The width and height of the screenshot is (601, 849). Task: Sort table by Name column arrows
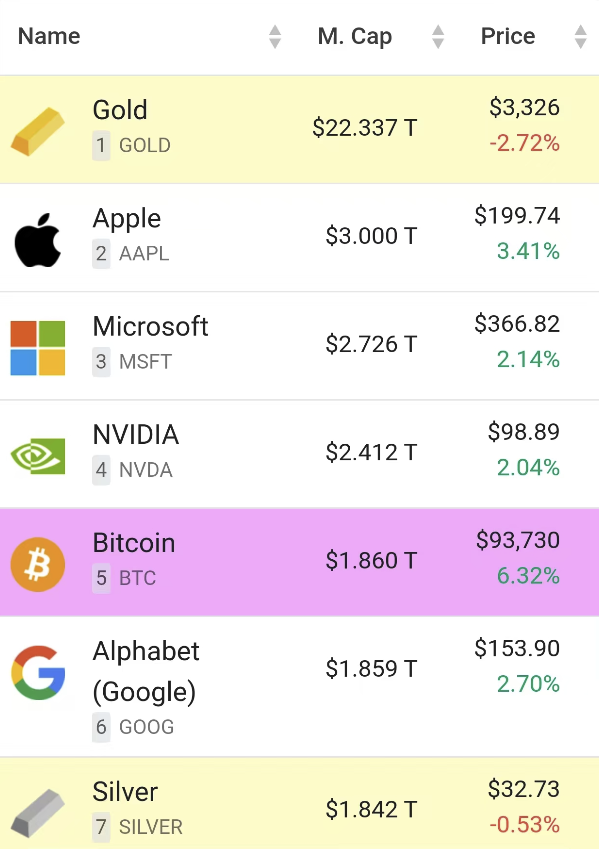(275, 36)
